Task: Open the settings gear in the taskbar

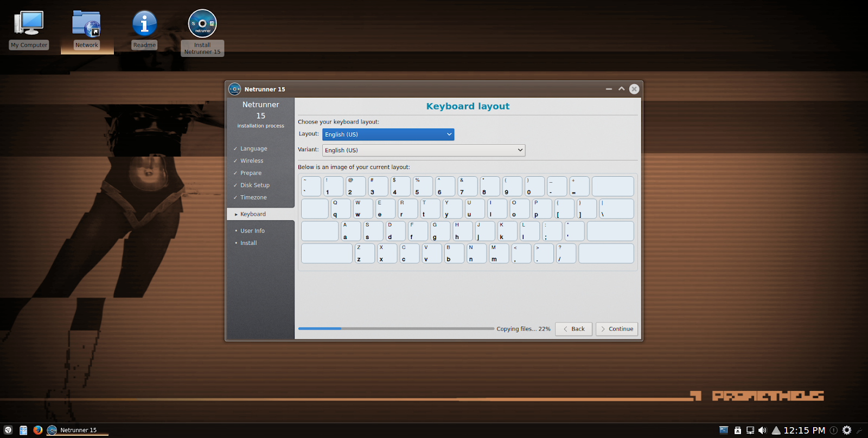Action: [847, 430]
